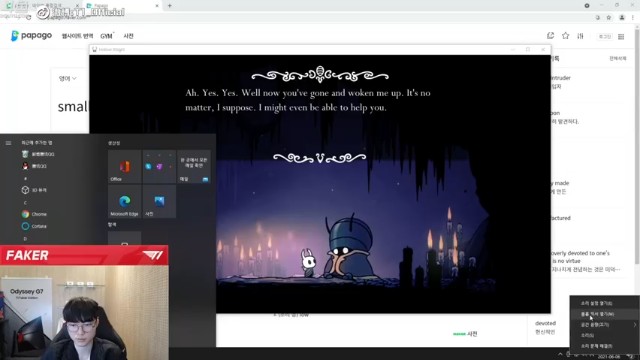This screenshot has width=640, height=360.
Task: Select the history entry ending in 'made'
Action: click(x=560, y=183)
